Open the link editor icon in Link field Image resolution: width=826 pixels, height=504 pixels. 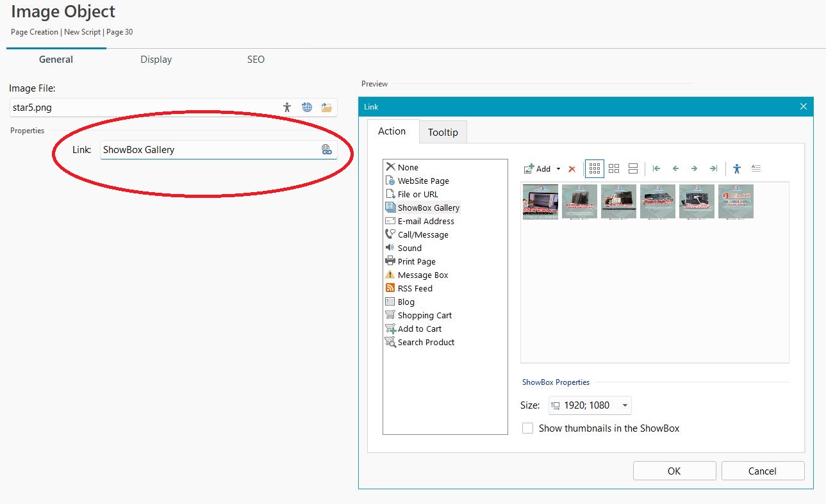tap(327, 150)
